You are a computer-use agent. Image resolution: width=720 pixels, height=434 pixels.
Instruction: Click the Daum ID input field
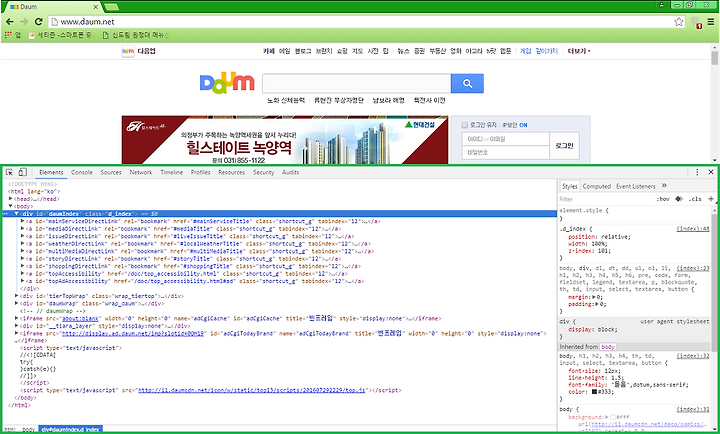pos(505,139)
